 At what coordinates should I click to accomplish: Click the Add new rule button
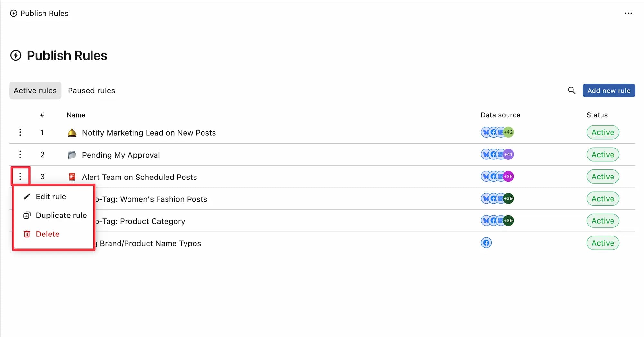click(x=609, y=91)
